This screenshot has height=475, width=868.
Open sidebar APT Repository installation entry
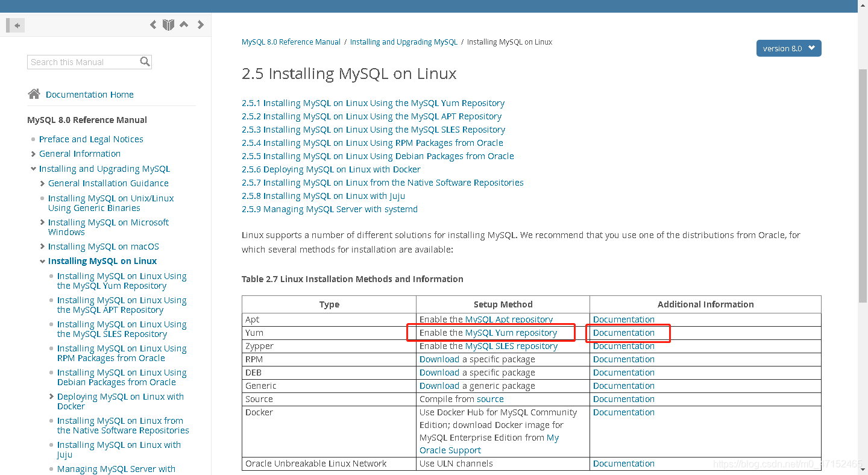click(x=122, y=305)
